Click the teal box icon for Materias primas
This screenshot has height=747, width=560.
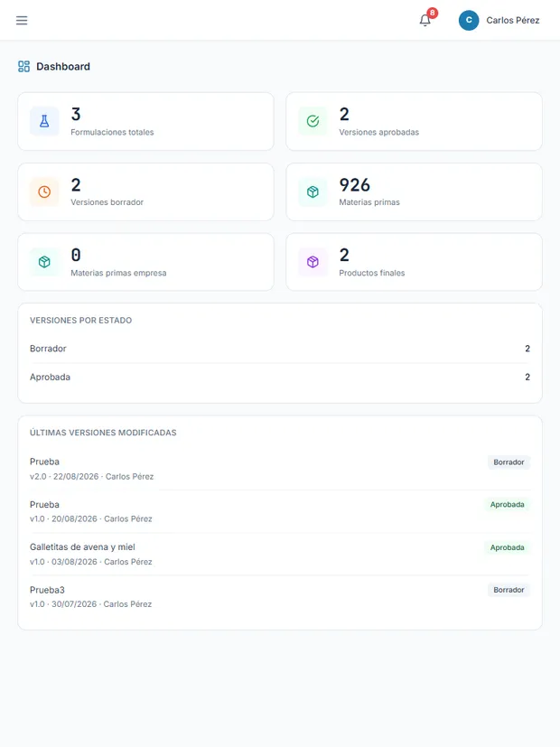pos(313,192)
